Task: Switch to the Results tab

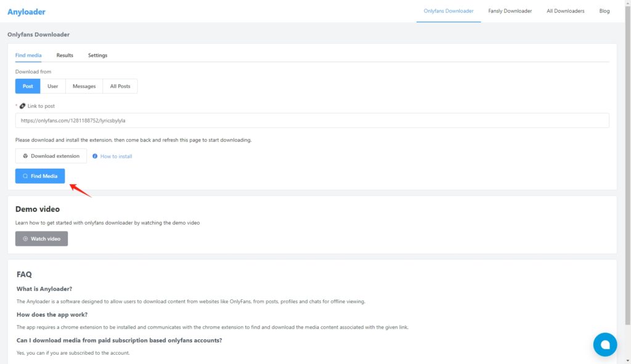Action: pyautogui.click(x=65, y=55)
